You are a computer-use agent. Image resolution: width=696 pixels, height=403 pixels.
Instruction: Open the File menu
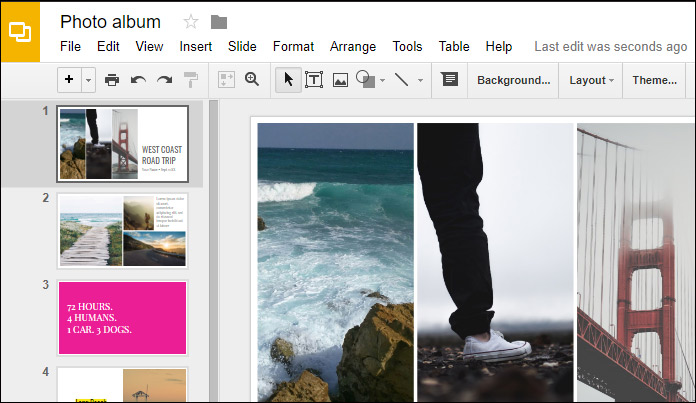71,46
